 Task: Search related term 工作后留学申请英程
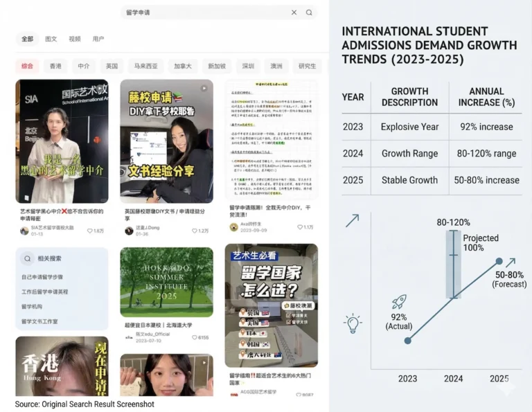[45, 292]
